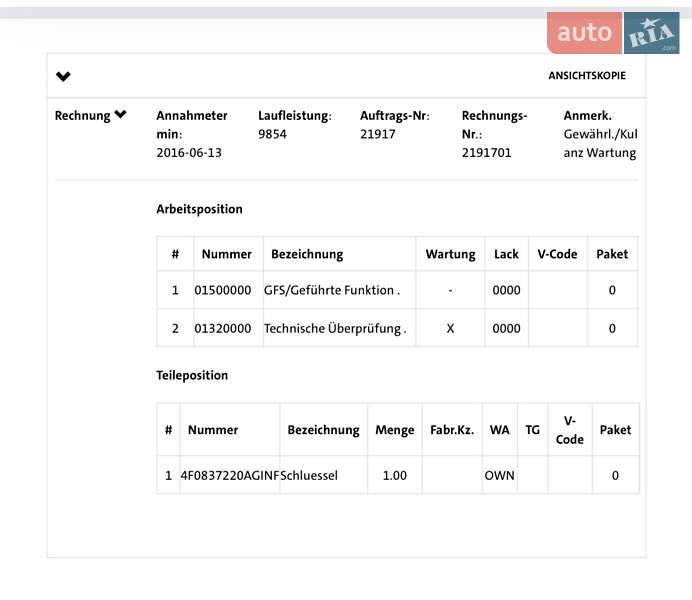Screen dimensions: 692x600
Task: Collapse the Rechnung section chevron
Action: coord(121,115)
